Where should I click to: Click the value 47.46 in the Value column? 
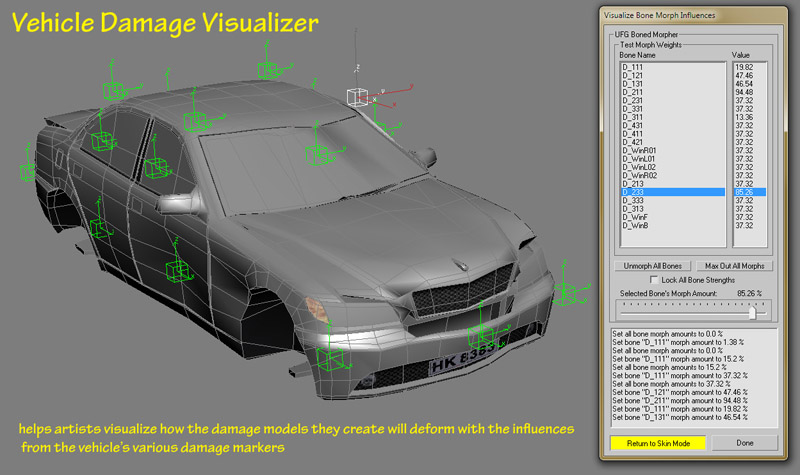pos(744,76)
